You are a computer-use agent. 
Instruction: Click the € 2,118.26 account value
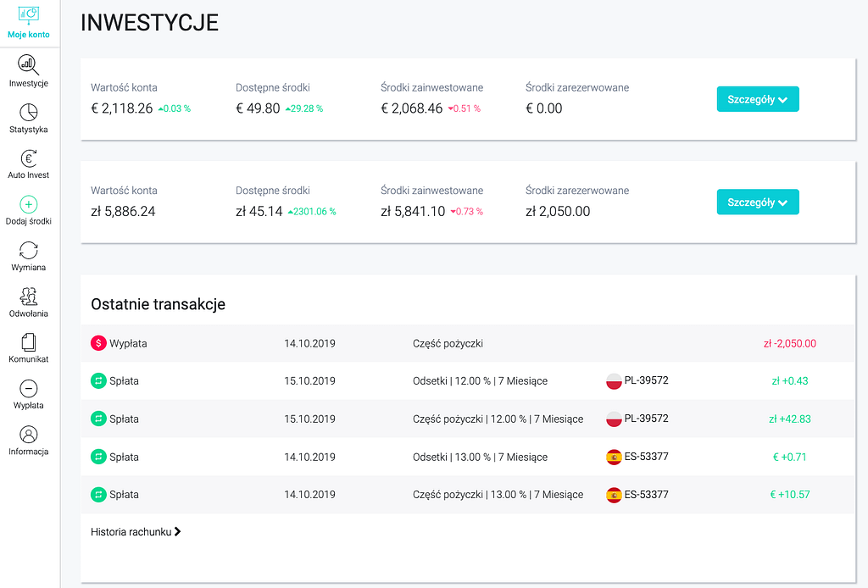click(122, 108)
